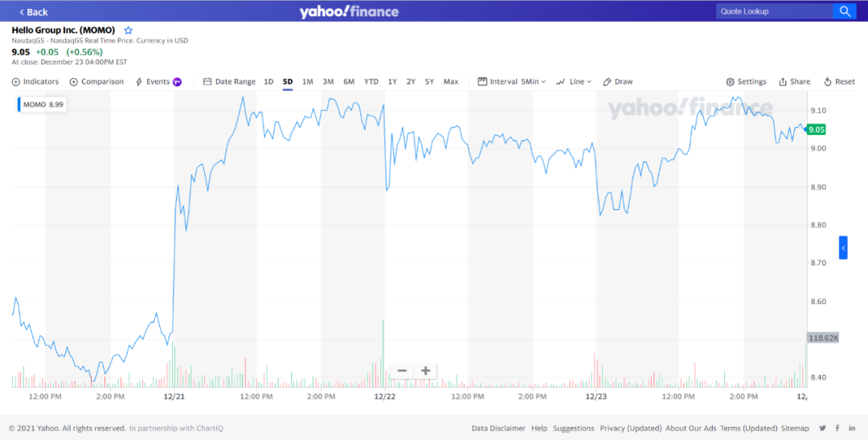Open the Comparison tool
Image resolution: width=868 pixels, height=440 pixels.
pos(96,82)
